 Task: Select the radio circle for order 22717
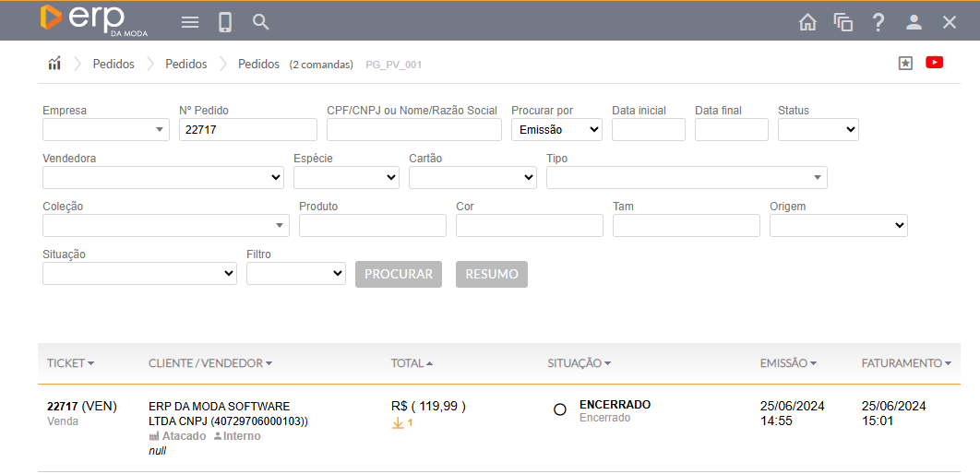[559, 409]
